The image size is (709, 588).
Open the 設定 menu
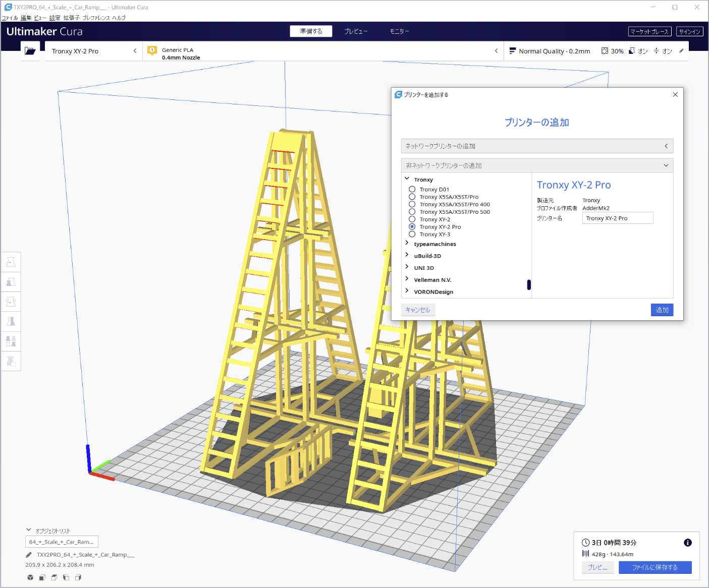(x=55, y=18)
